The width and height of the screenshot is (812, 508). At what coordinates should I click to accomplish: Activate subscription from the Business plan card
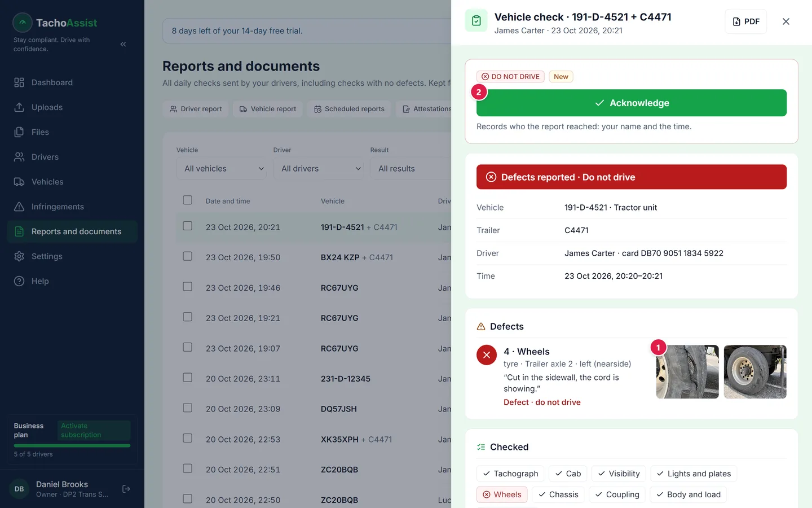(x=94, y=430)
